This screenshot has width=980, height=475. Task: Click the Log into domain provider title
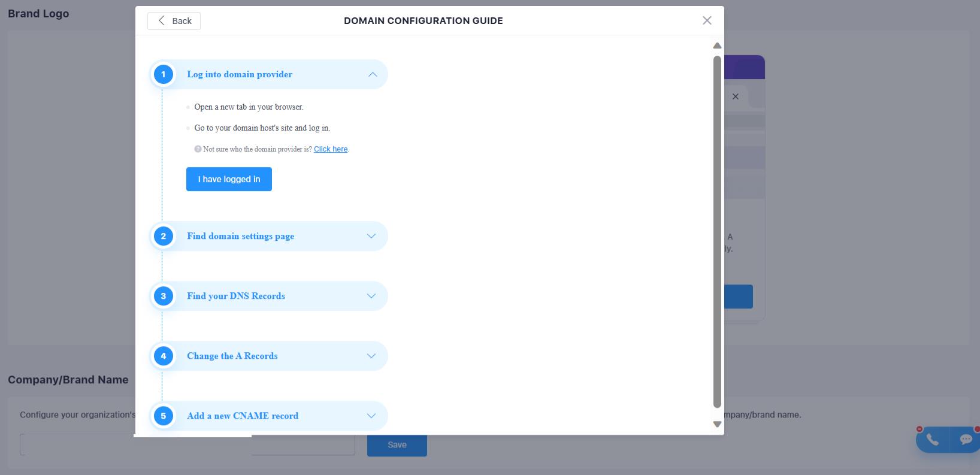pos(240,74)
